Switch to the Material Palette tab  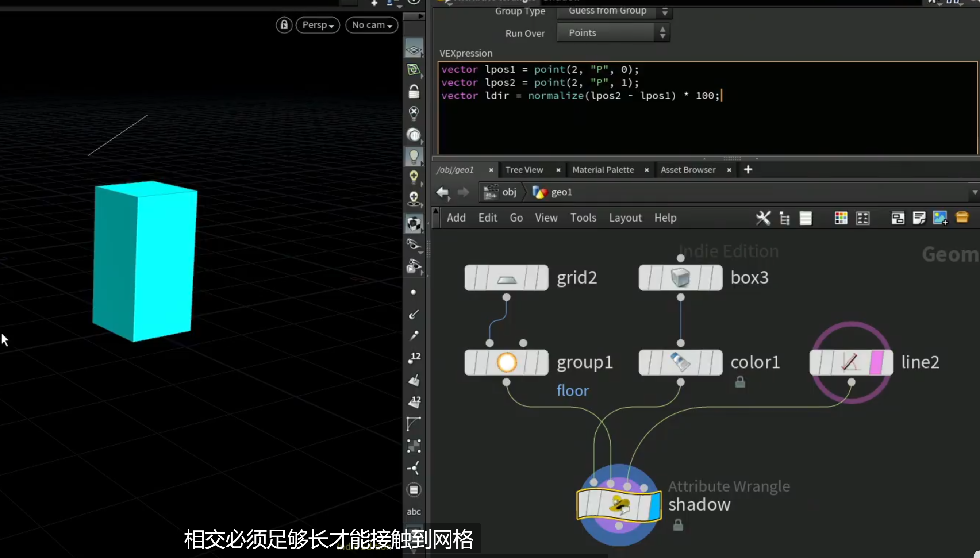(x=603, y=170)
